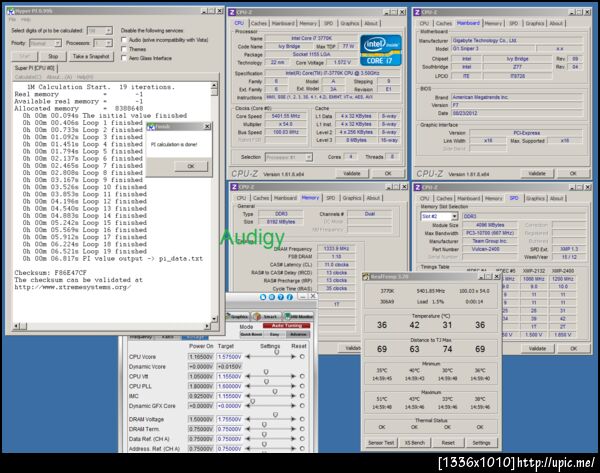Increase CPU Vcore with its right arrow

[293, 357]
